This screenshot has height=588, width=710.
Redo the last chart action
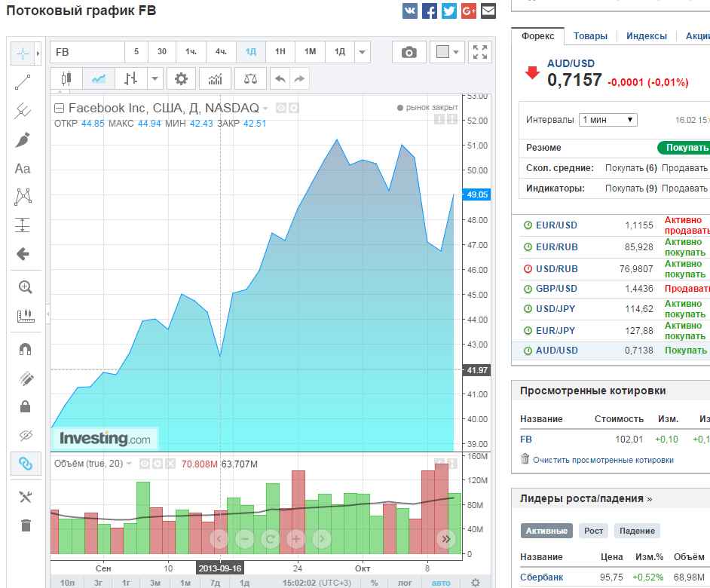point(299,79)
